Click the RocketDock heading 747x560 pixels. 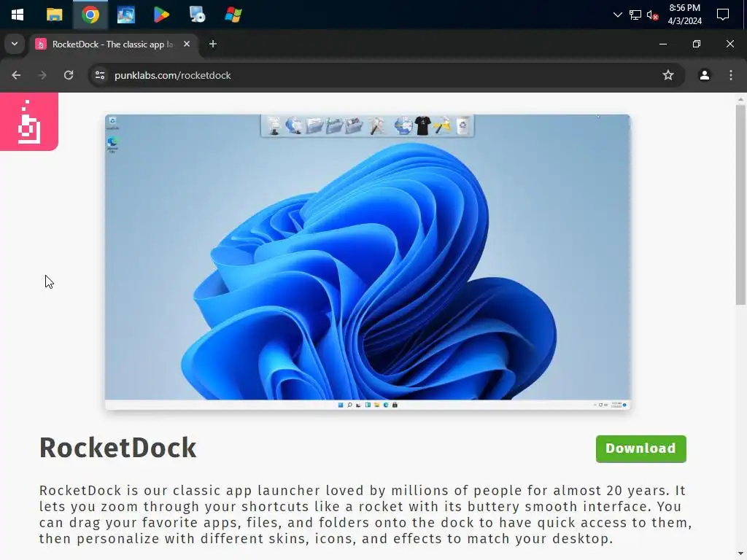pyautogui.click(x=117, y=448)
